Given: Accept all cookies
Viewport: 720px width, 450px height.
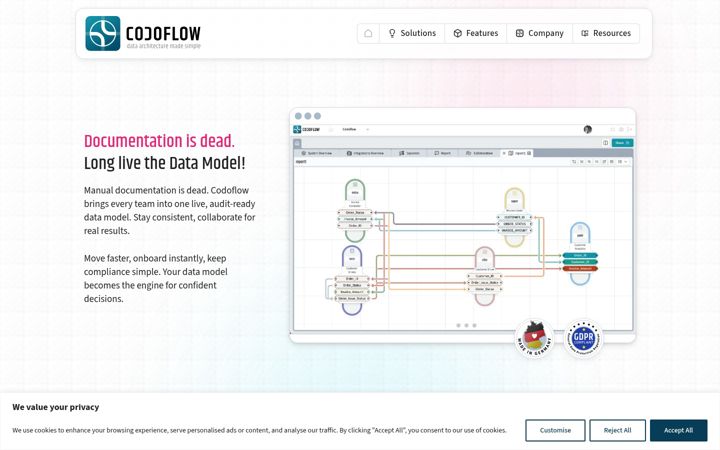Looking at the screenshot, I should (678, 430).
